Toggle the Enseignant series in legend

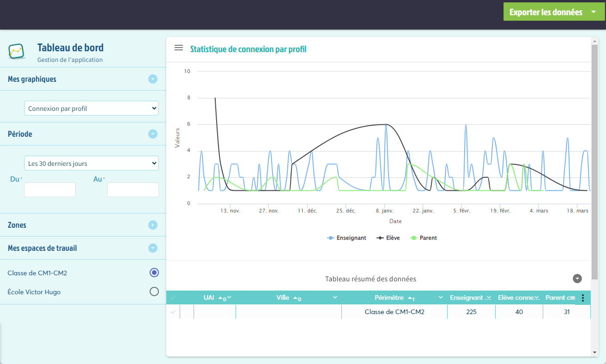tap(346, 238)
